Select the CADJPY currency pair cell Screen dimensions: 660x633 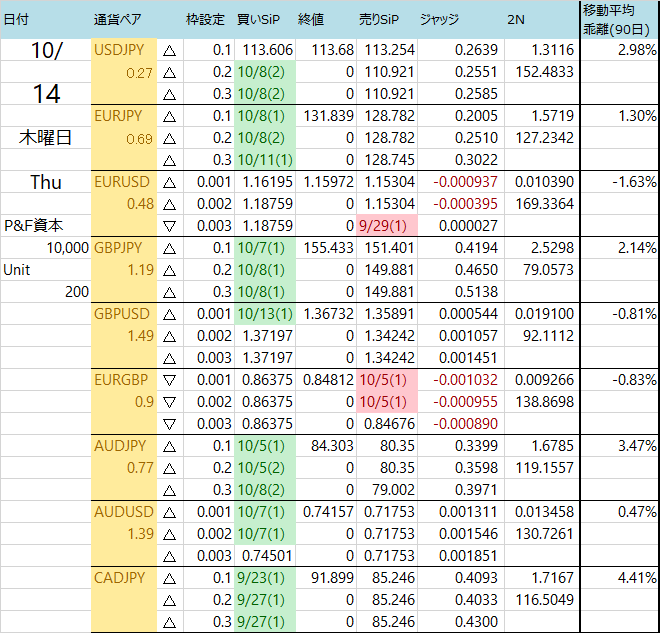pos(124,577)
